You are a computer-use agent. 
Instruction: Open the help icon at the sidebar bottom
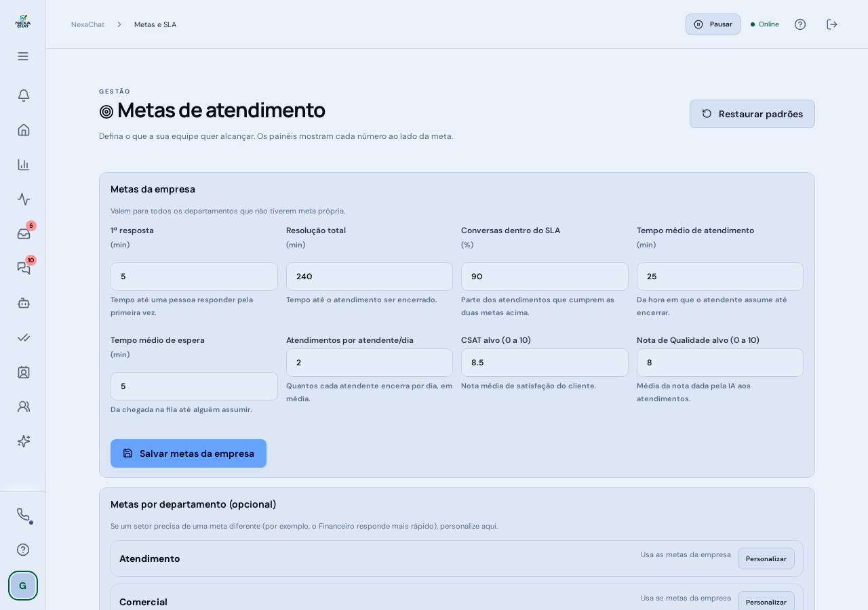coord(23,549)
